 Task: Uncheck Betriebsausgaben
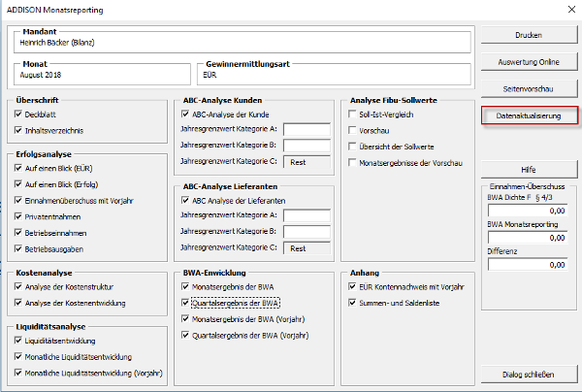pos(18,249)
